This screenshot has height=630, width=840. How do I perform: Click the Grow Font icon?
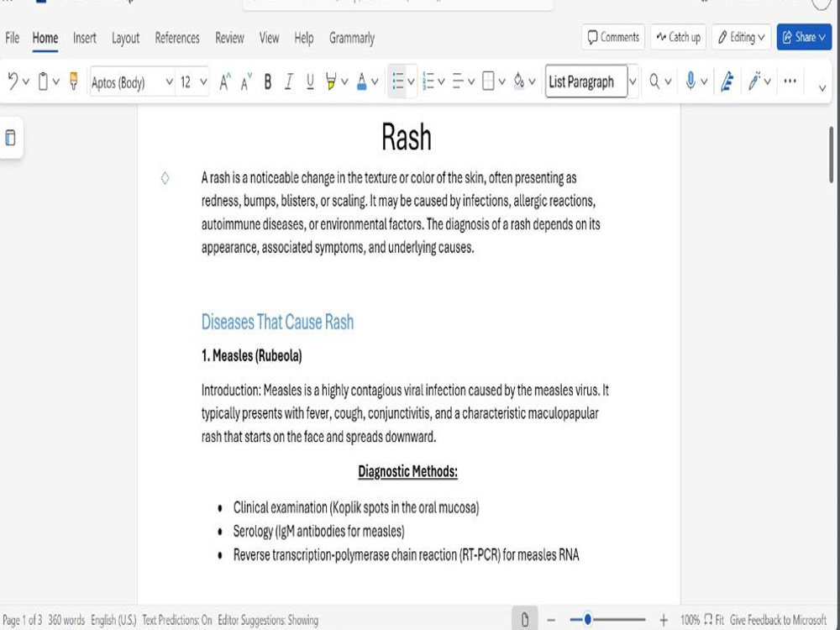(225, 81)
